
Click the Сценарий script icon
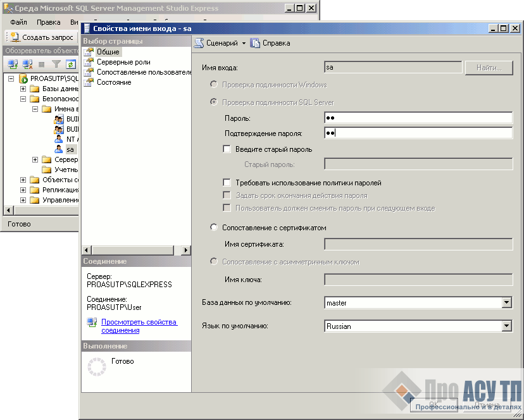click(199, 43)
